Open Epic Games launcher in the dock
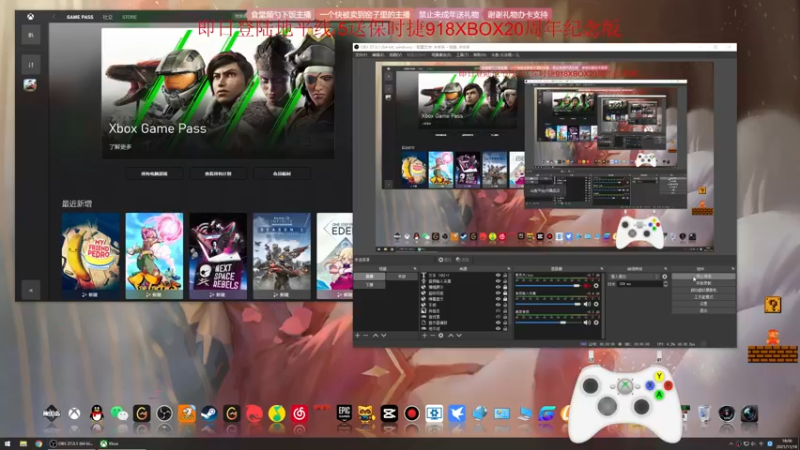 click(x=344, y=413)
